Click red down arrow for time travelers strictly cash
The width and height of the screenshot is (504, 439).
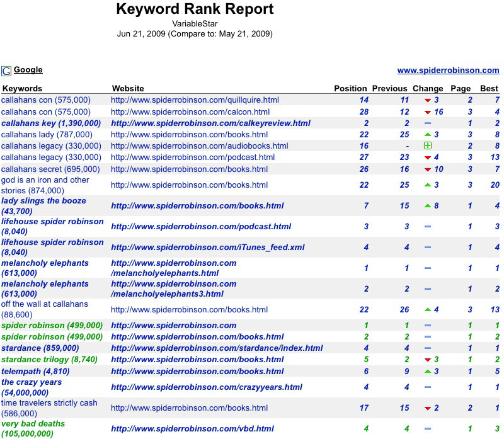click(428, 408)
